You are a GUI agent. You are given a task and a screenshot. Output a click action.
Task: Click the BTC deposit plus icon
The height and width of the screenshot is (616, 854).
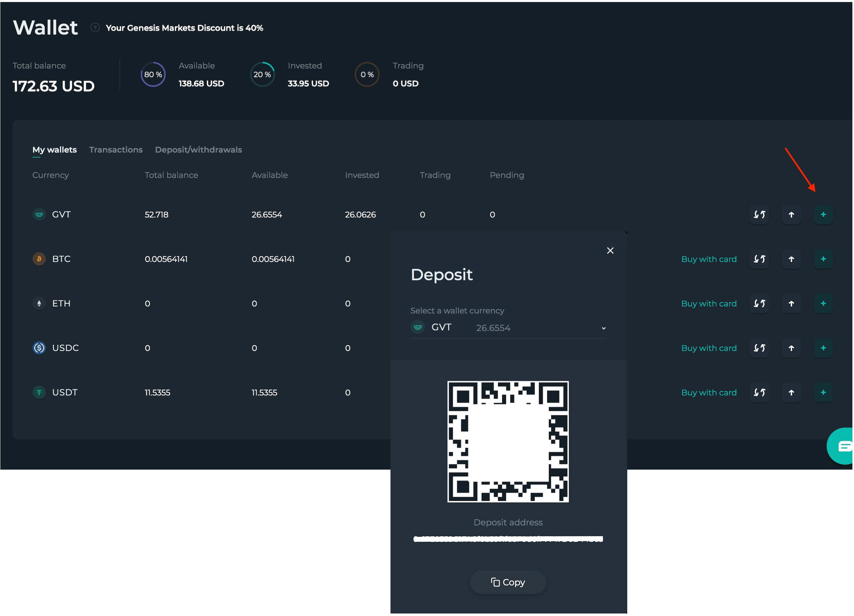coord(823,259)
